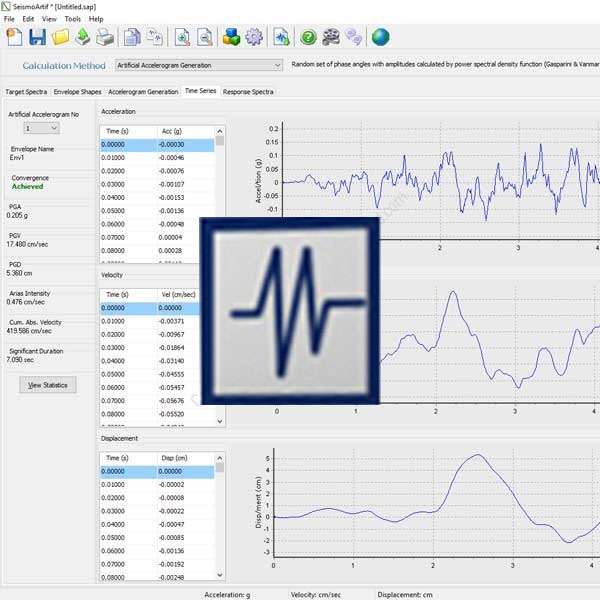
Task: Click the blue globe icon in the toolbar
Action: click(380, 37)
